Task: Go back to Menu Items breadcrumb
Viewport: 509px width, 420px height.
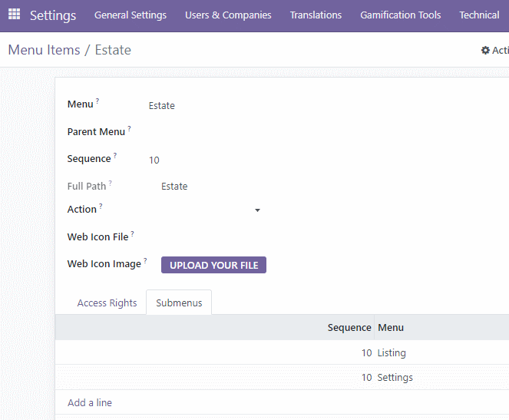Action: (44, 50)
